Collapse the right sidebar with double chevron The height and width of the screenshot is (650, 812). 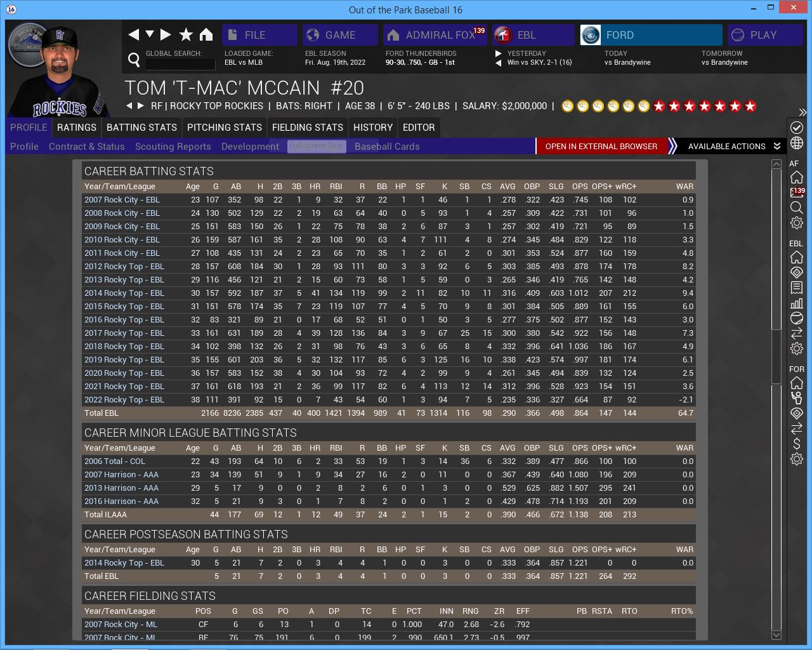[802, 112]
